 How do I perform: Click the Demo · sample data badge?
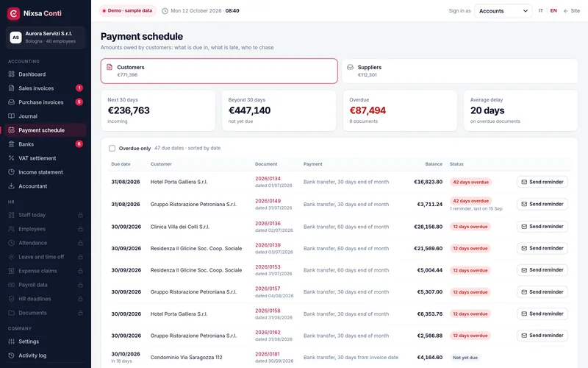click(x=127, y=11)
